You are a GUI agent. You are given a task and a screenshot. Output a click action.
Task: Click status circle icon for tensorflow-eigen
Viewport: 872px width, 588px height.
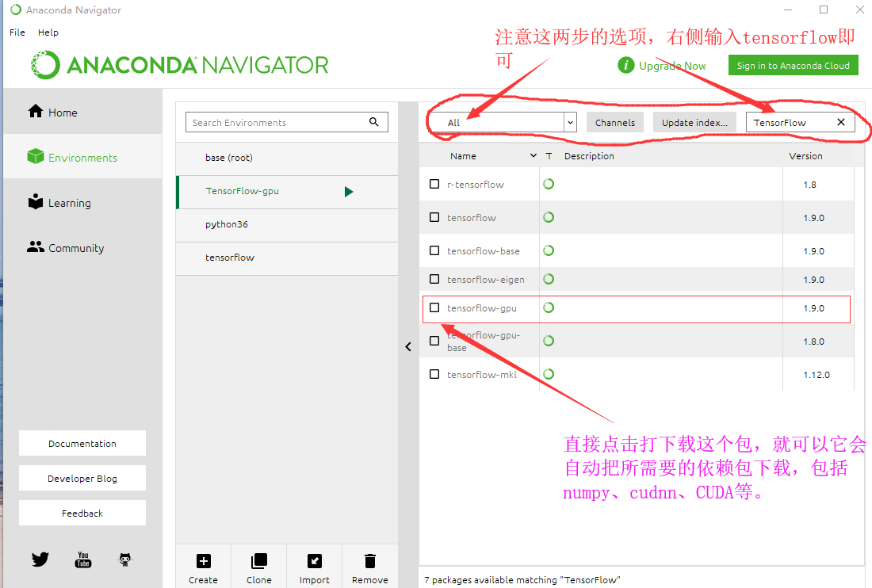click(549, 279)
